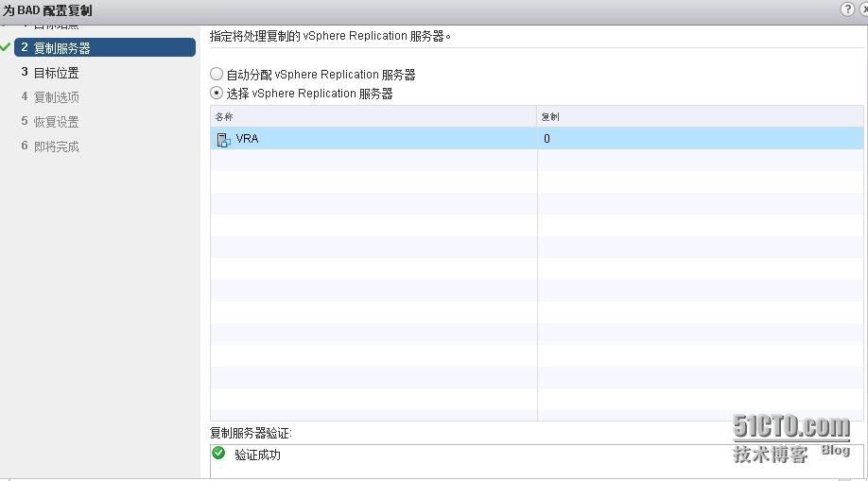This screenshot has height=481, width=868.
Task: Go to wizard step 2 复制服务器
Action: [x=105, y=47]
